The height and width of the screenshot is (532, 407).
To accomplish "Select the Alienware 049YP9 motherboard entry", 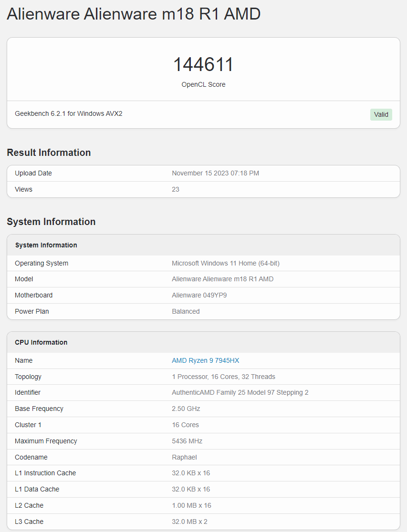I will click(199, 295).
